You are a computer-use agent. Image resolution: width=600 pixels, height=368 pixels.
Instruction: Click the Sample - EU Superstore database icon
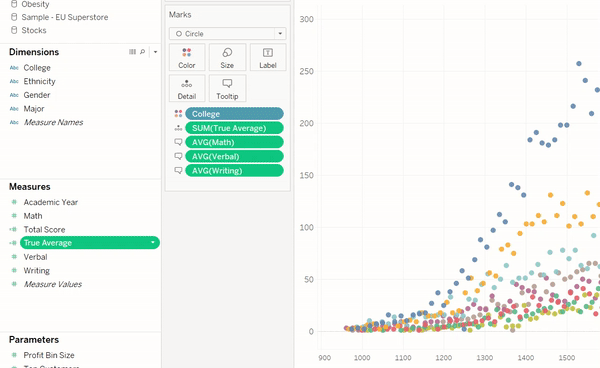tap(14, 17)
